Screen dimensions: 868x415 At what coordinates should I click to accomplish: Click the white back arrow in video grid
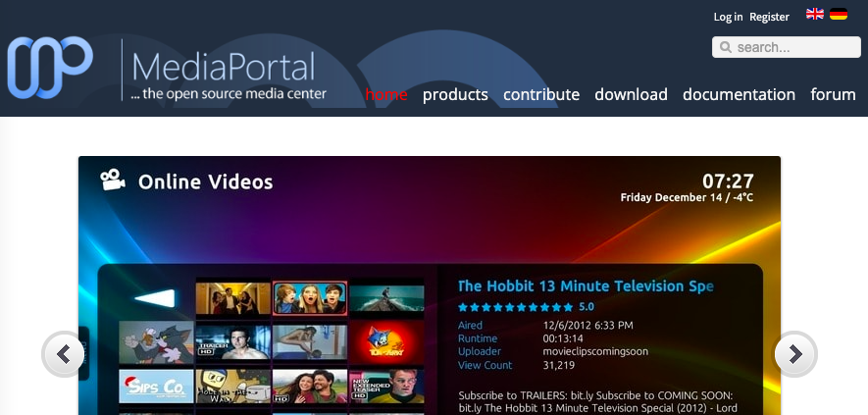pyautogui.click(x=155, y=298)
